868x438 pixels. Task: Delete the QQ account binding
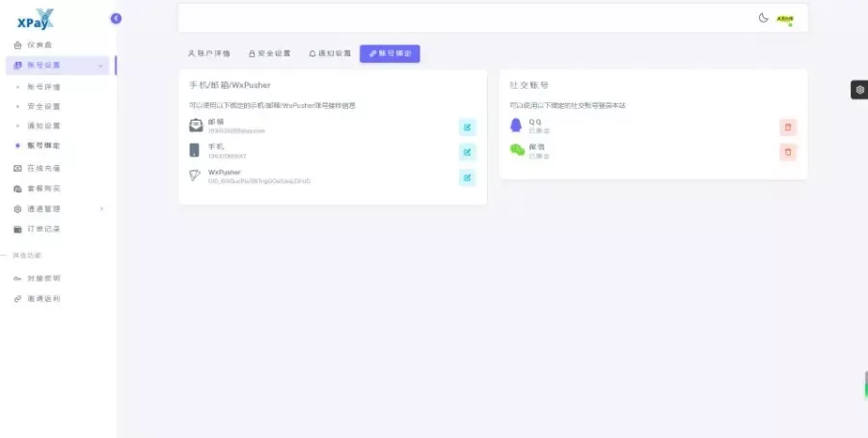(x=788, y=126)
